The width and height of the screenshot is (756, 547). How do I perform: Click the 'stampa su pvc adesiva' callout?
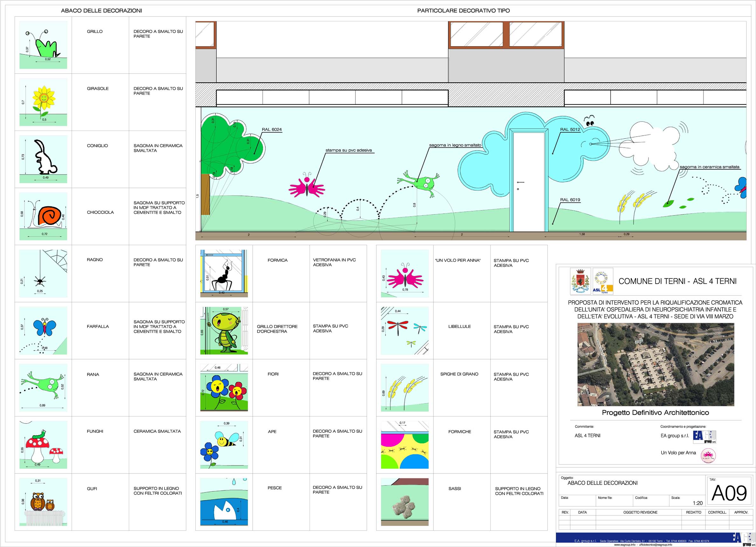349,150
